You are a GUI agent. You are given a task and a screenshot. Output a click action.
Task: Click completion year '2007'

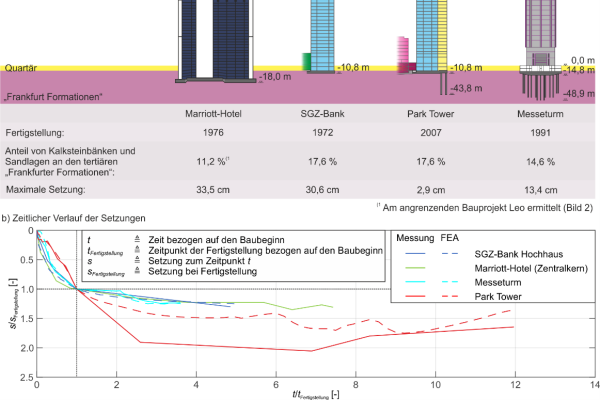coord(431,132)
